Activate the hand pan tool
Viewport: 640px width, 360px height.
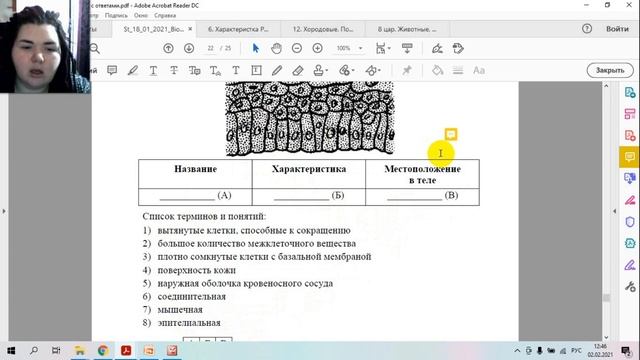pos(276,49)
